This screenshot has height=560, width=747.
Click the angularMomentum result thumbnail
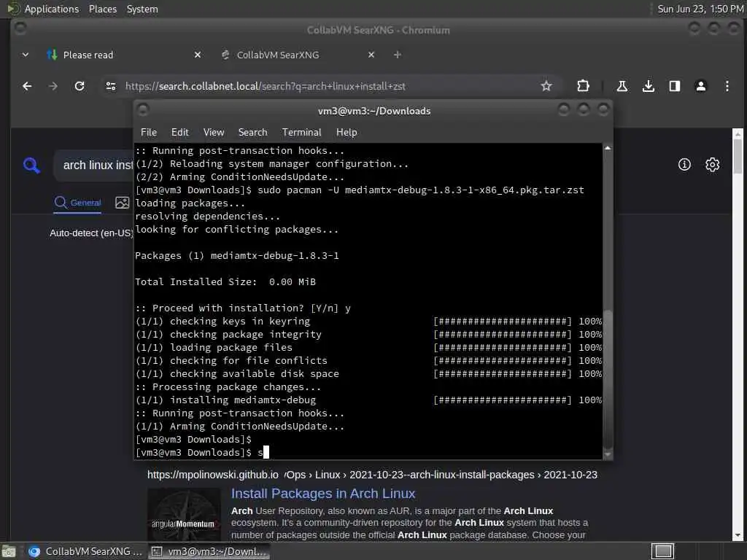point(184,514)
